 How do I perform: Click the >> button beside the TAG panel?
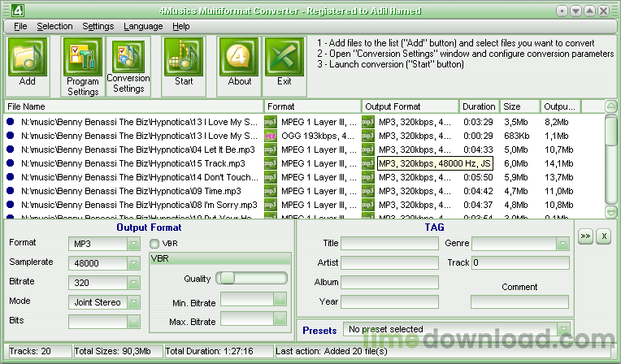585,236
